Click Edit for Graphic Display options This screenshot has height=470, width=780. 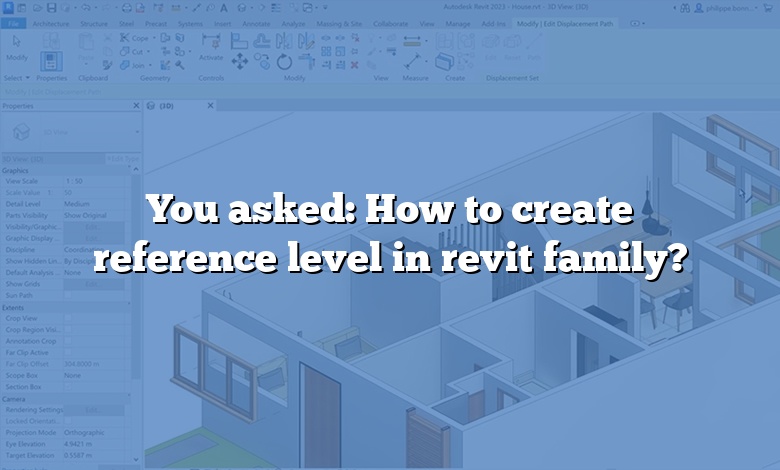coord(94,238)
